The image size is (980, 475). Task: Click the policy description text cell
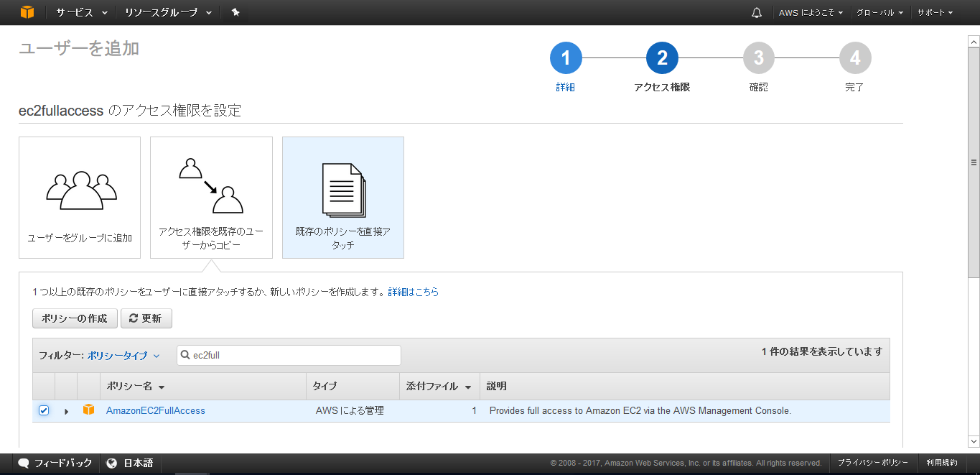pyautogui.click(x=640, y=411)
